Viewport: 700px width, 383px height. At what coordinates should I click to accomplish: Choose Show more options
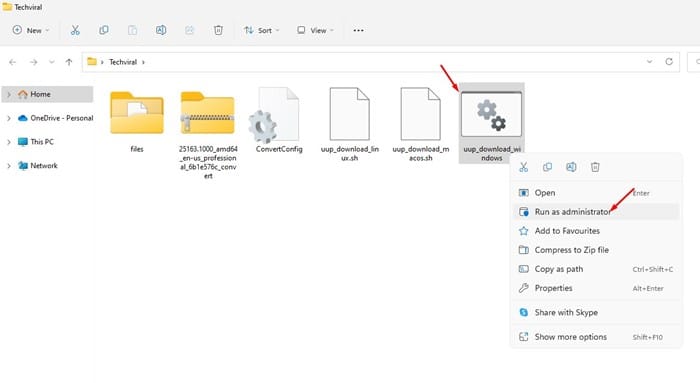pos(596,337)
